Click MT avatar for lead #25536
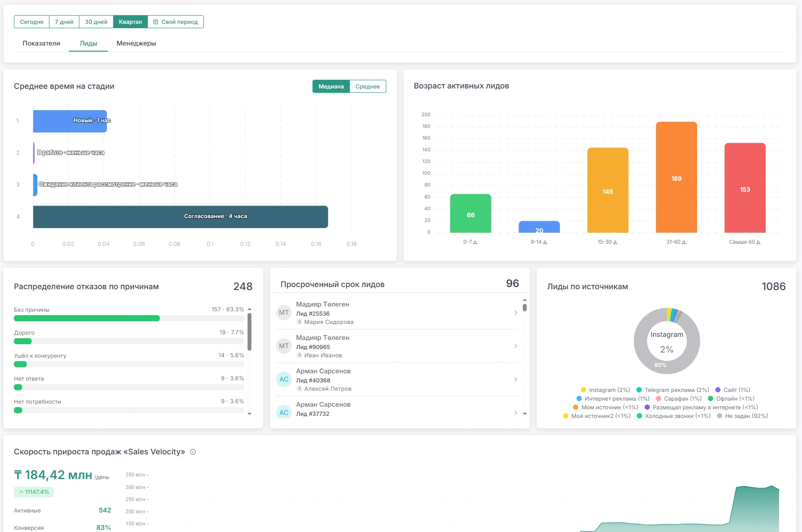Image resolution: width=802 pixels, height=532 pixels. pos(284,313)
